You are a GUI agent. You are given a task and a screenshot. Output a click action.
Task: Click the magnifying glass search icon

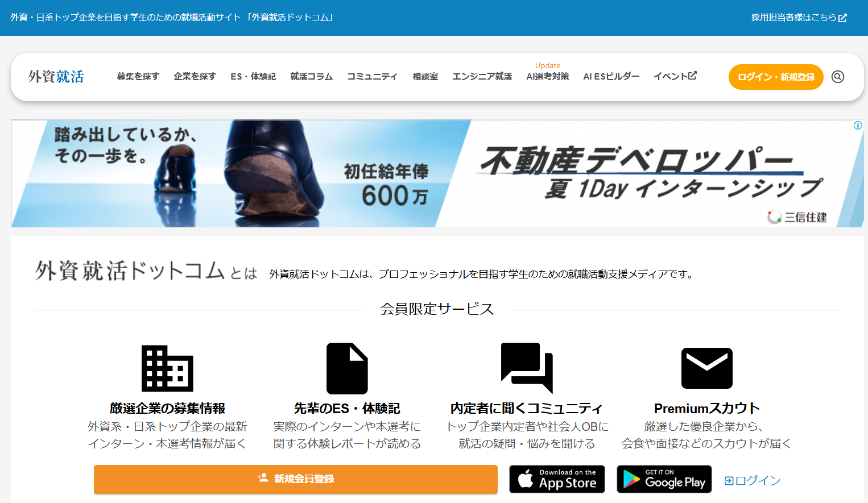[x=837, y=77]
